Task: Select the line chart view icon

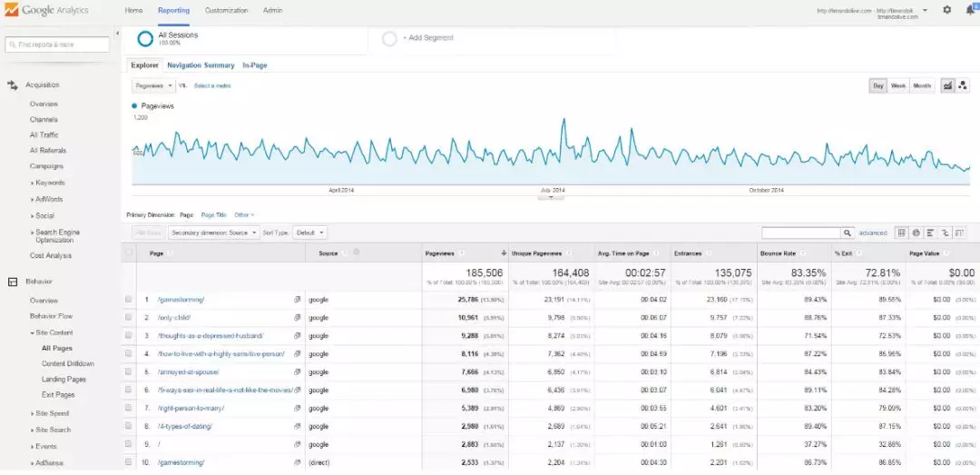Action: click(947, 85)
